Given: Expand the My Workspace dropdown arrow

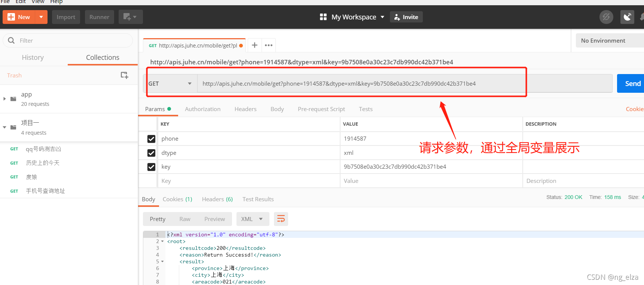Looking at the screenshot, I should point(382,17).
